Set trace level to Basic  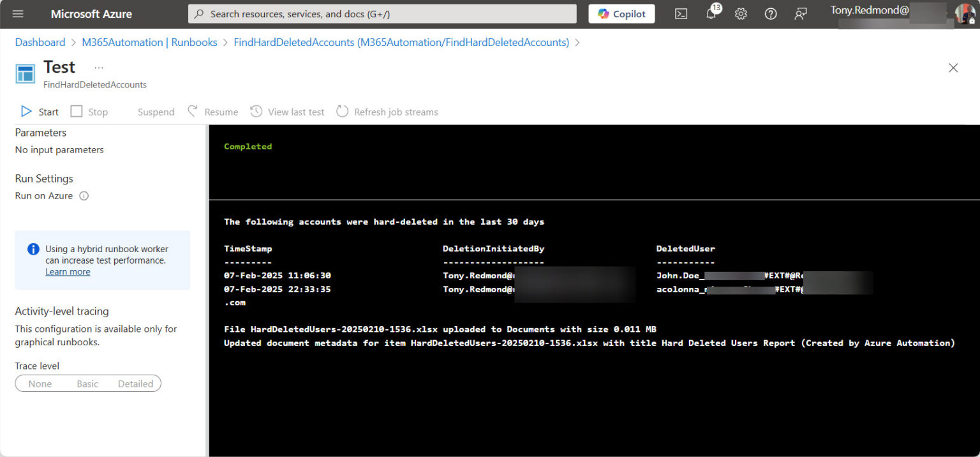[x=87, y=384]
